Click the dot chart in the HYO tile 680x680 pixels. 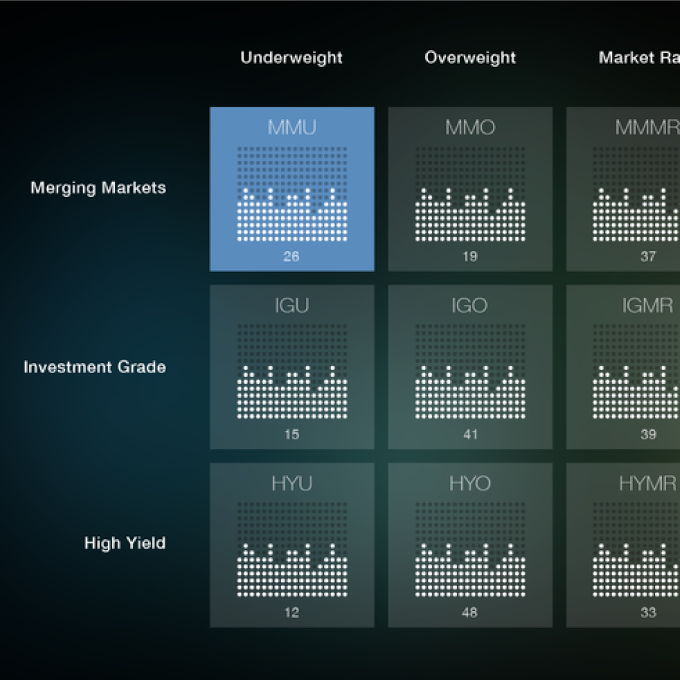tap(470, 550)
